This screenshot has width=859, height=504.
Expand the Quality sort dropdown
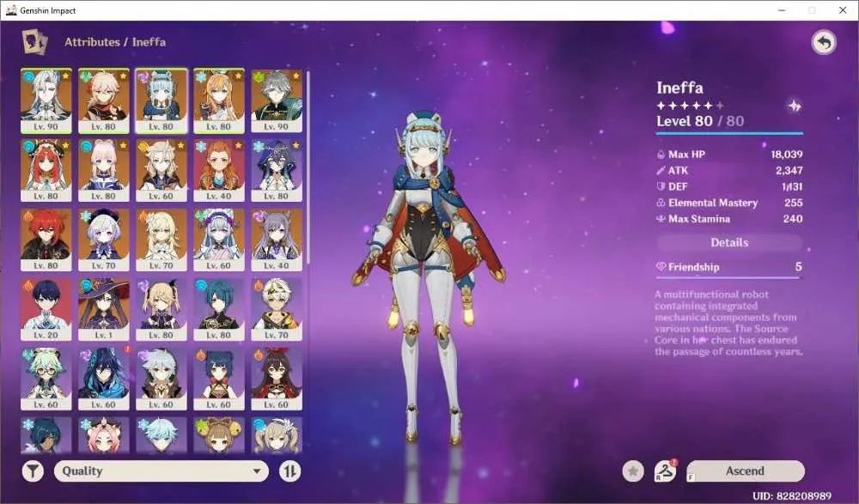click(x=161, y=471)
